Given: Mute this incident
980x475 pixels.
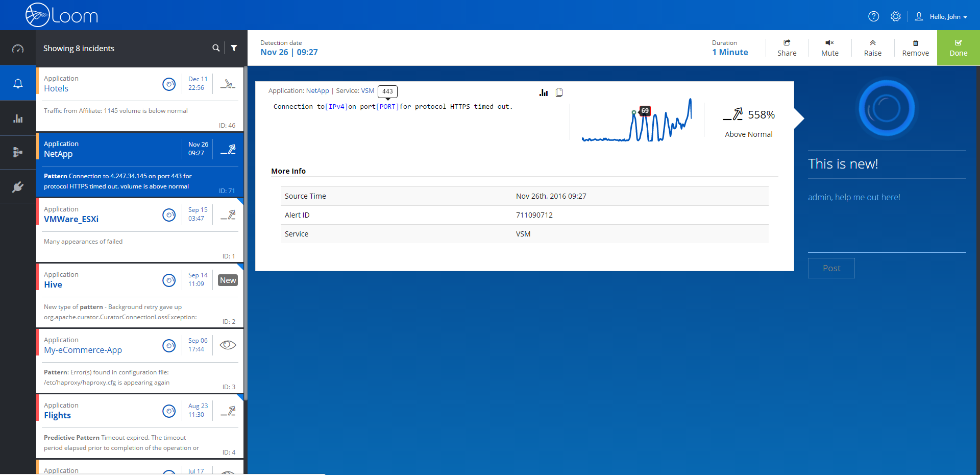Looking at the screenshot, I should click(x=829, y=48).
